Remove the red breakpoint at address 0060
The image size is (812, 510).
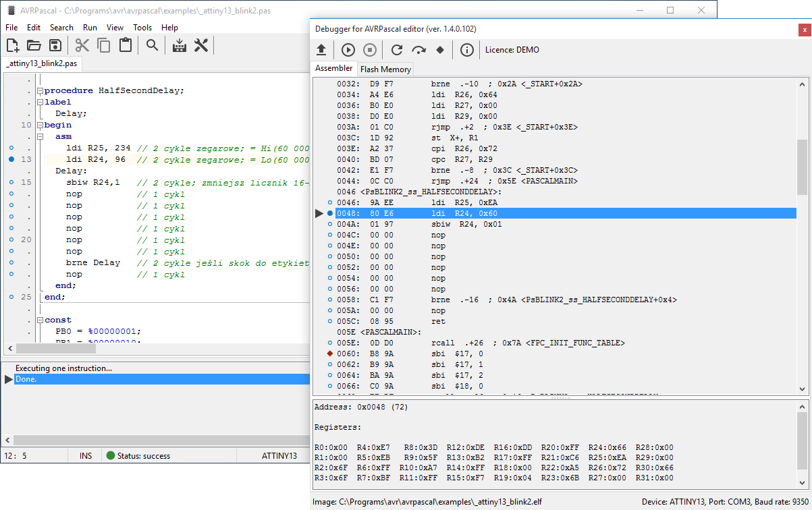330,353
